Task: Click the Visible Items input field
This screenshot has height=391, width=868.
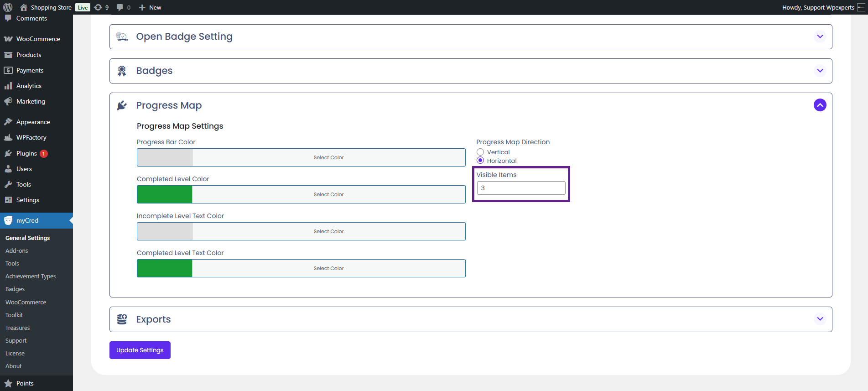Action: (x=521, y=188)
